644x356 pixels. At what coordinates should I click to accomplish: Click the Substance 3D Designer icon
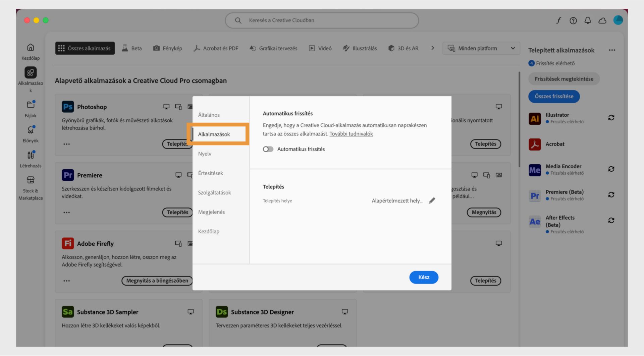click(x=222, y=312)
